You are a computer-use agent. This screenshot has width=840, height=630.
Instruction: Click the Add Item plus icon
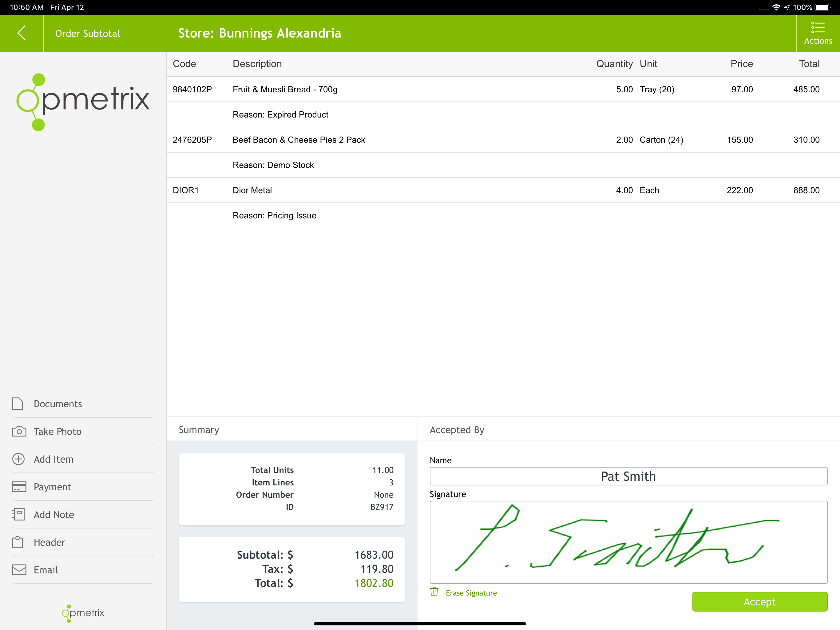click(x=18, y=459)
